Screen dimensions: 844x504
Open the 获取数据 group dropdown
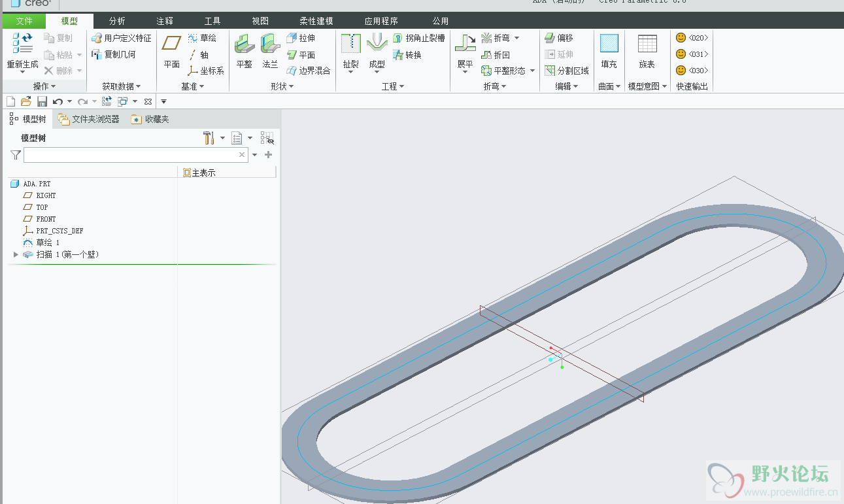click(122, 86)
